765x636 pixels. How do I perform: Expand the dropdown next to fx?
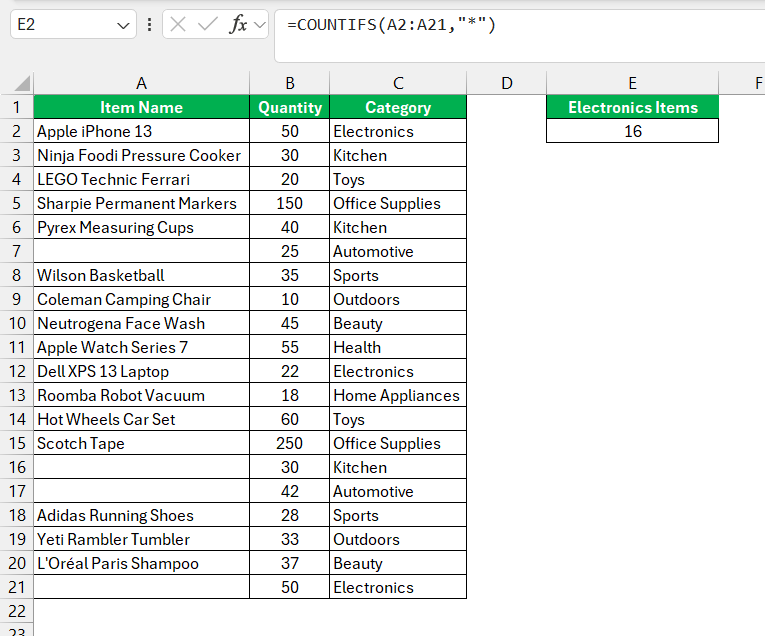260,24
